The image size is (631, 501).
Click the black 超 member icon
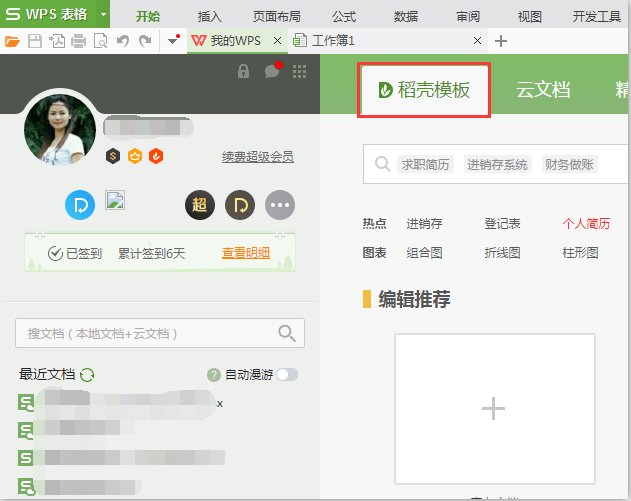point(200,205)
